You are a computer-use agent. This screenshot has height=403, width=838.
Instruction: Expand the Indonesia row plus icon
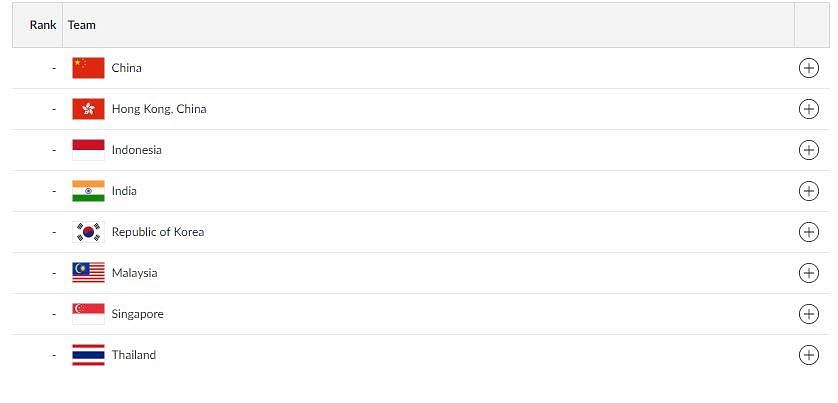click(x=809, y=150)
